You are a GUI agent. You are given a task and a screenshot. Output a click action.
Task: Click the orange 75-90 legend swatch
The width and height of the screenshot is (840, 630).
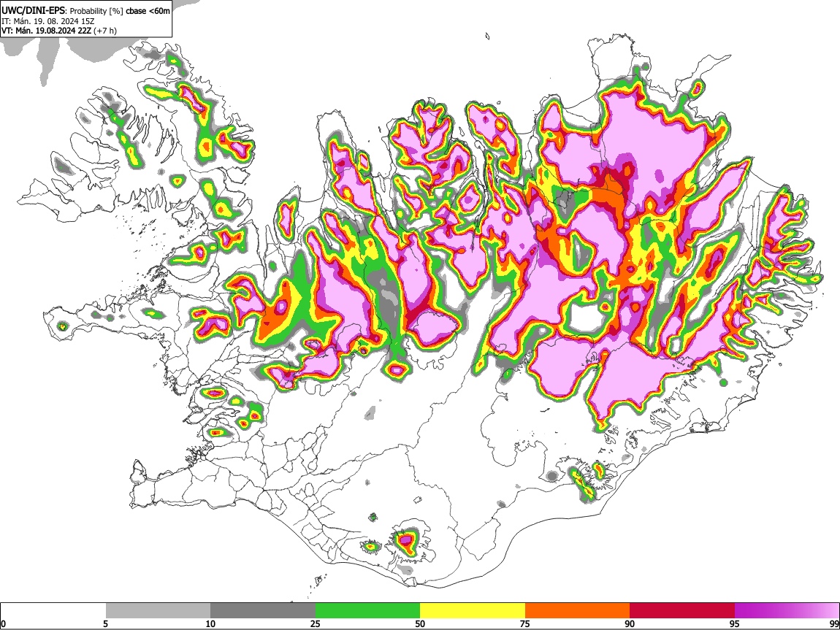pyautogui.click(x=577, y=611)
